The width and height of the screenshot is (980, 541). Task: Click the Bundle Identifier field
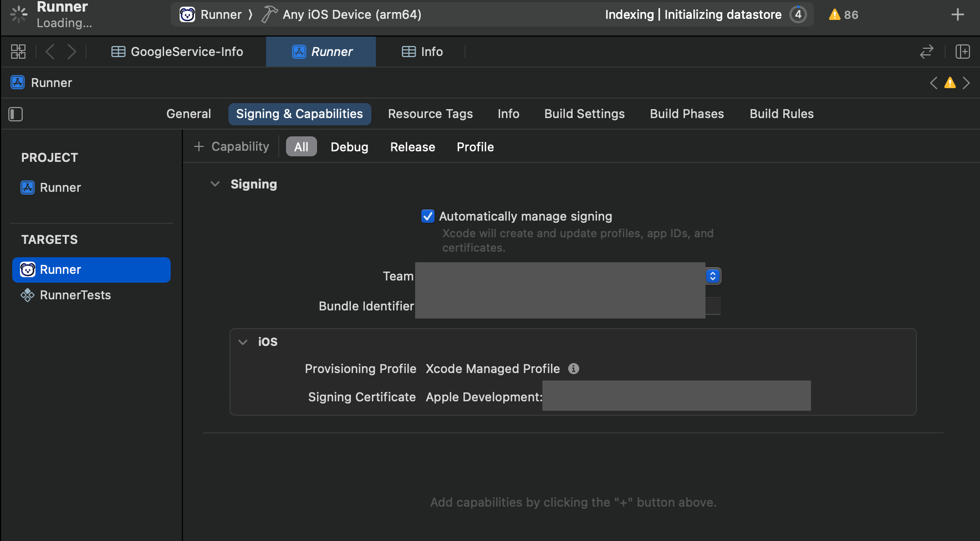pyautogui.click(x=560, y=306)
